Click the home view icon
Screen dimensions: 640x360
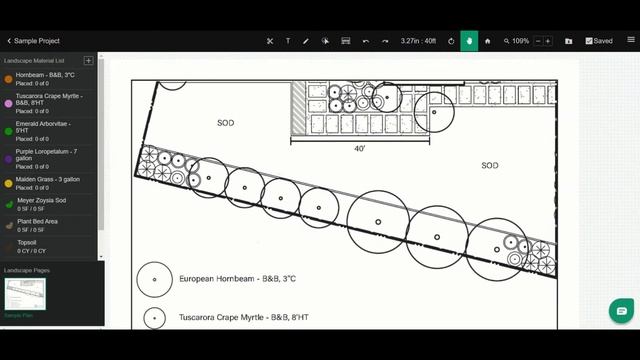tap(487, 41)
